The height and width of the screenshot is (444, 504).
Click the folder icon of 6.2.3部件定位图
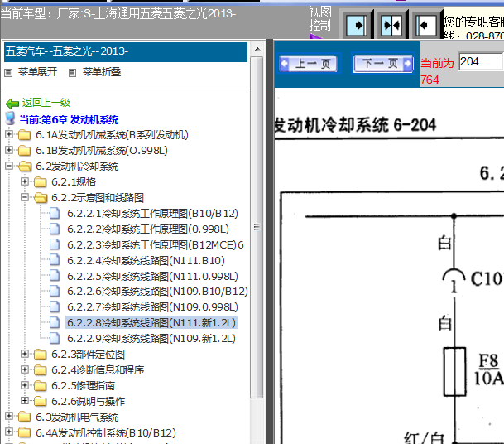[41, 355]
